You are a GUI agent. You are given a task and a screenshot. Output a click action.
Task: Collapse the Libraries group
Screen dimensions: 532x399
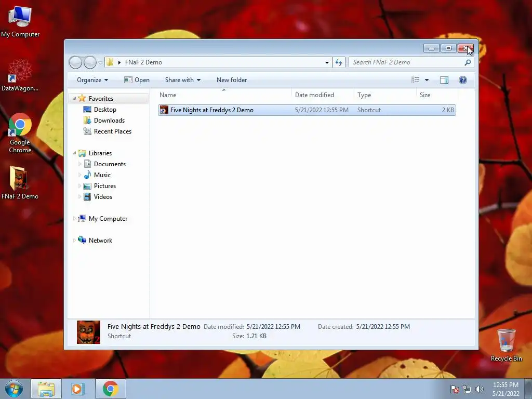[74, 153]
